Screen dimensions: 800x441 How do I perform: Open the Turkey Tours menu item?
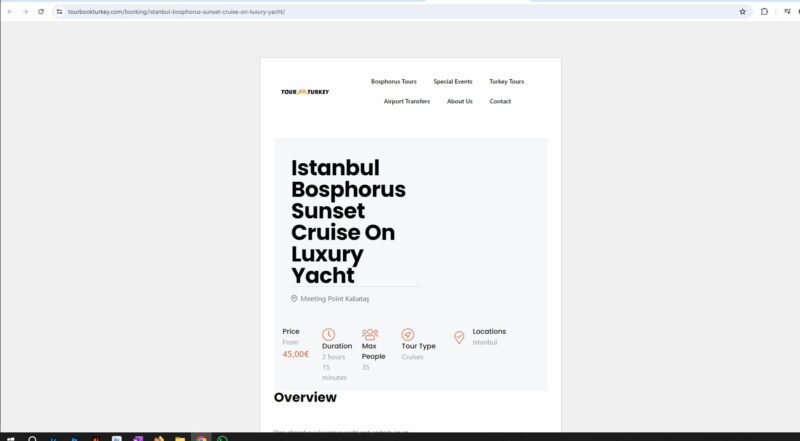point(506,81)
